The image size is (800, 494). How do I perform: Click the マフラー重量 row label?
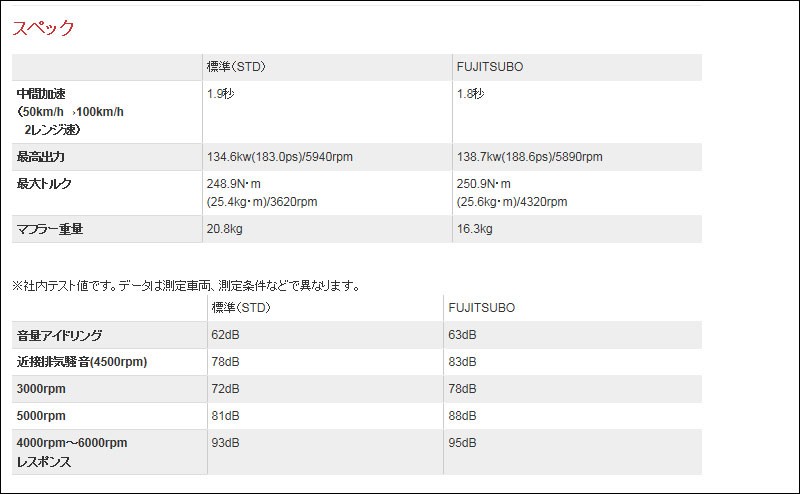[x=50, y=229]
